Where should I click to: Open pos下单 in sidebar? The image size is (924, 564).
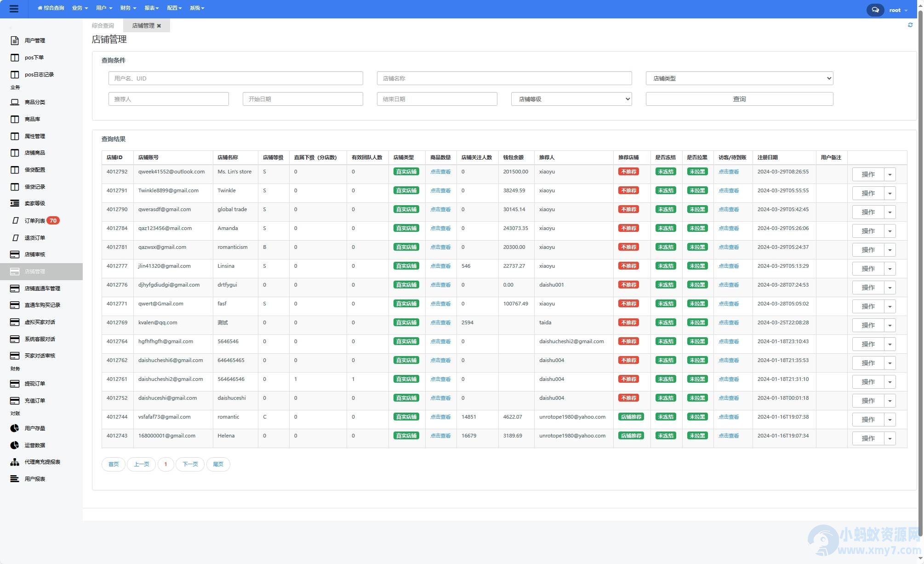34,58
